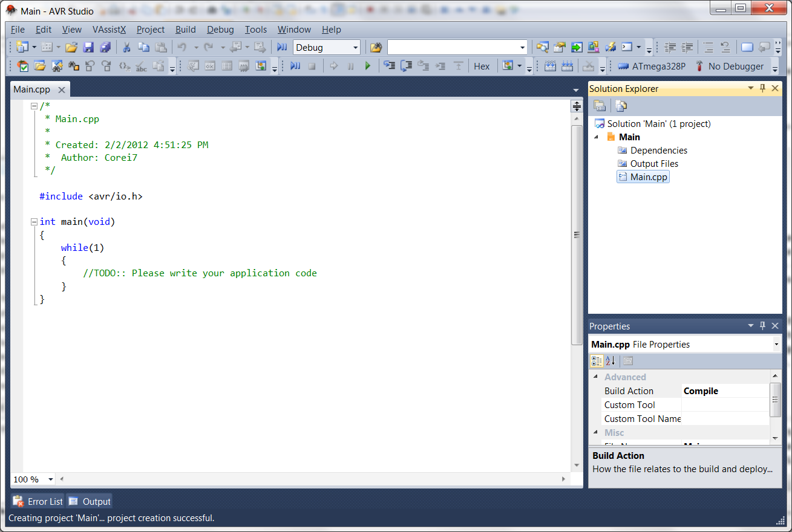Open the VAssistX menu
792x532 pixels.
(109, 30)
